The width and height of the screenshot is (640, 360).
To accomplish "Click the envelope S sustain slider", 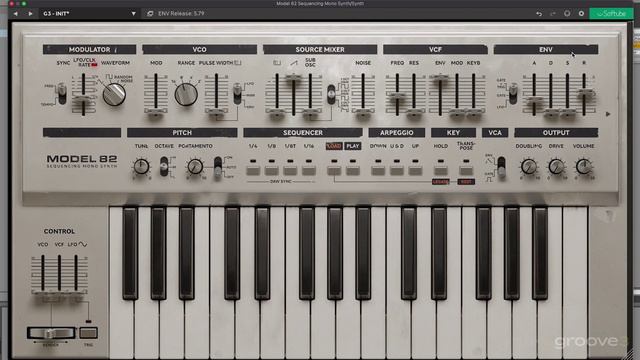I will point(567,112).
